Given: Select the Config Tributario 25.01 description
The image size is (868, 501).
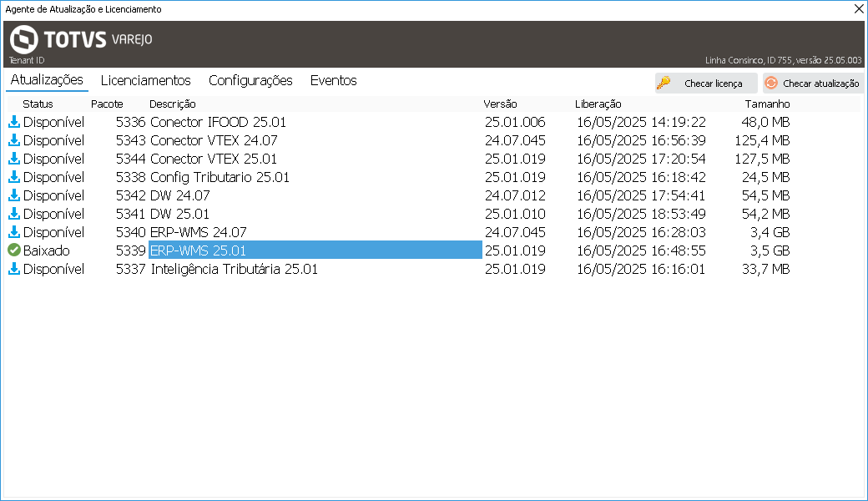Looking at the screenshot, I should tap(220, 176).
